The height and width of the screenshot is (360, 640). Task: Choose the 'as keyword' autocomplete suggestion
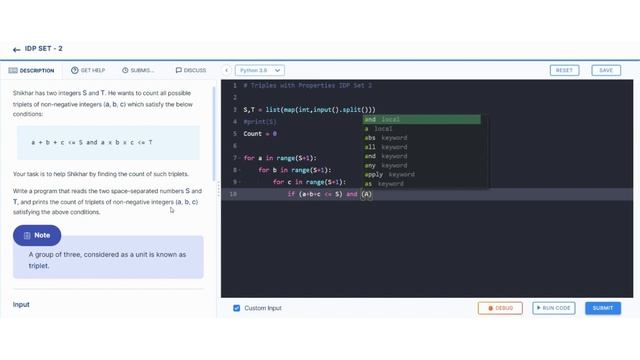coord(422,184)
